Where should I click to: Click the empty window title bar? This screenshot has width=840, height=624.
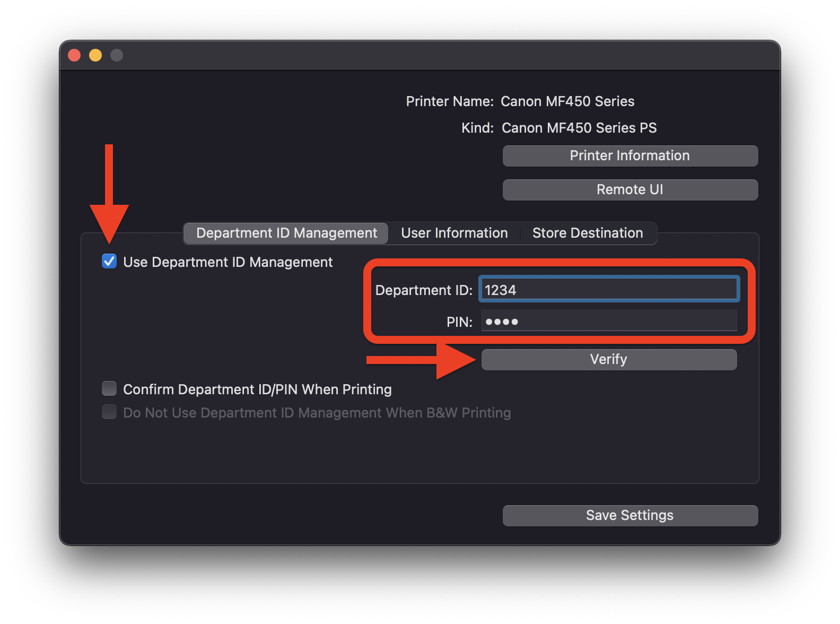[x=419, y=55]
